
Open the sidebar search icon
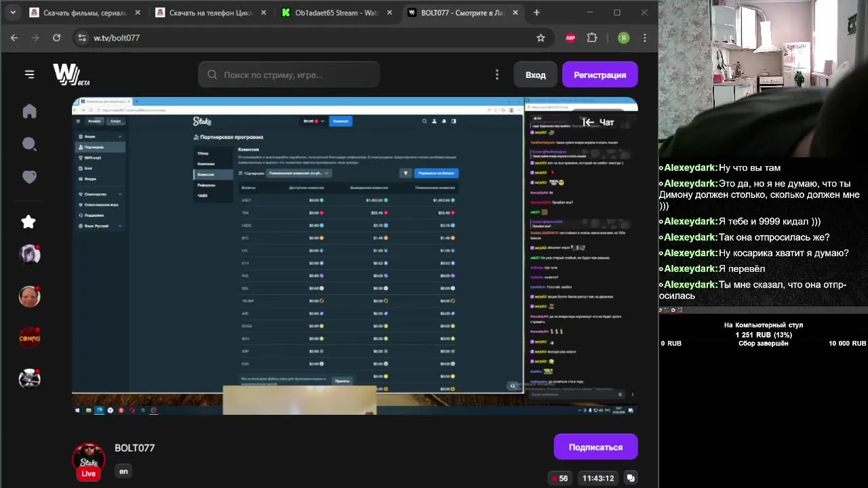pos(29,144)
